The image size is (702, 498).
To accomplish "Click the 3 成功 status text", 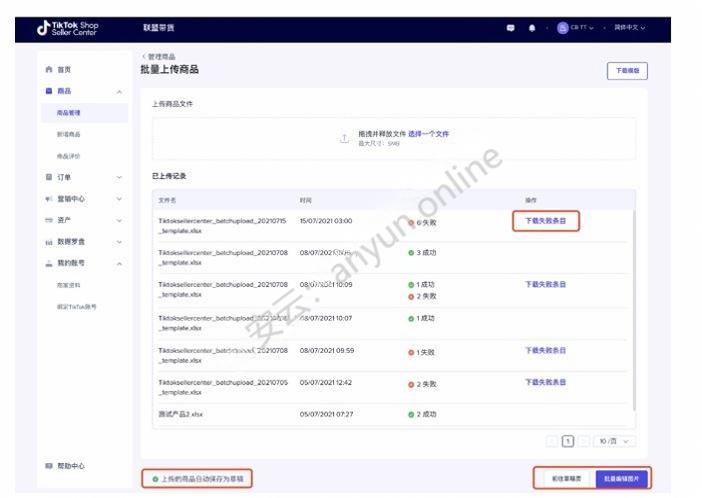I will click(x=422, y=253).
